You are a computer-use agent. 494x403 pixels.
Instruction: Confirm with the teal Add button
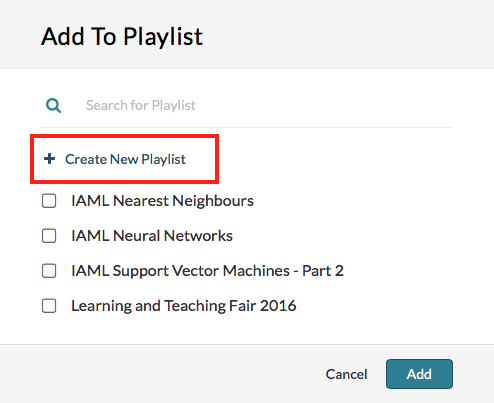click(419, 374)
